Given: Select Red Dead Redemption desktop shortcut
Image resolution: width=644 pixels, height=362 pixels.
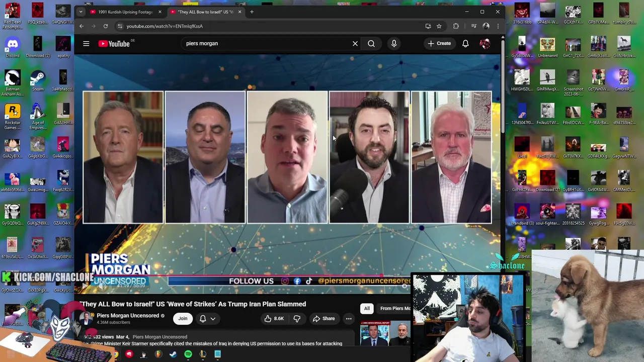Looking at the screenshot, I should pyautogui.click(x=13, y=16).
